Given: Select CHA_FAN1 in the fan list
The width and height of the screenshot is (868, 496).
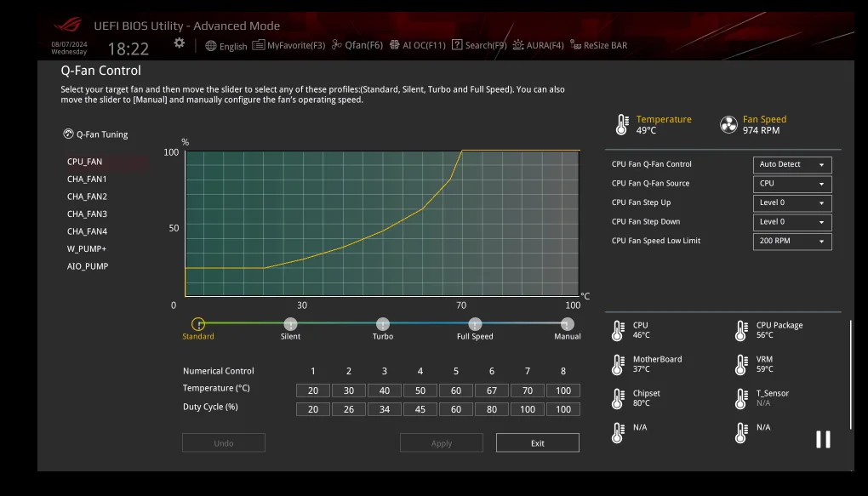Looking at the screenshot, I should [87, 180].
